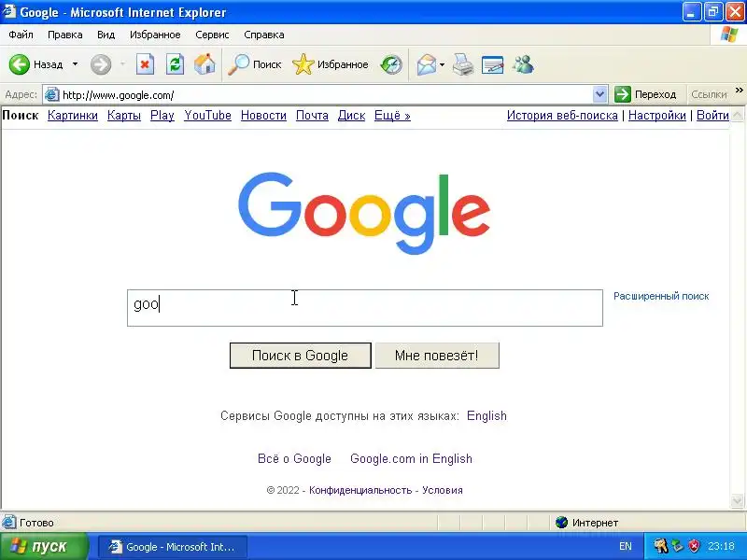Expand the Ещё » more services link

click(x=392, y=115)
